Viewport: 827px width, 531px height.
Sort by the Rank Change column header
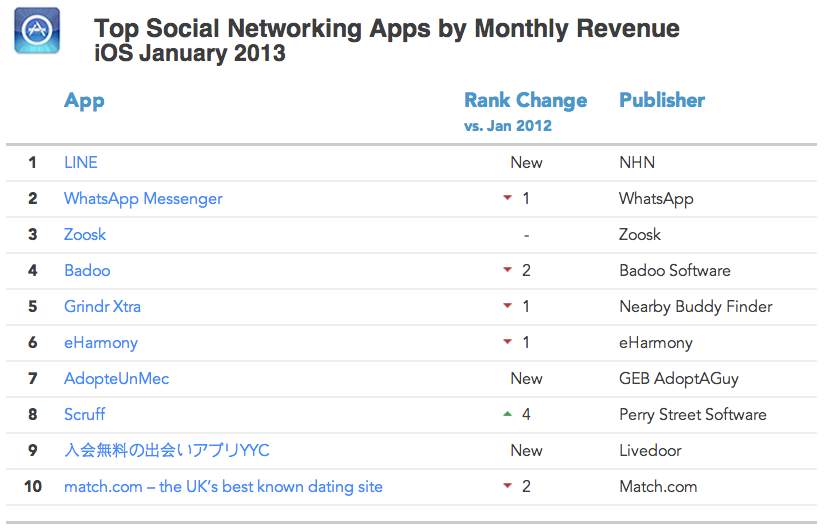[x=525, y=101]
